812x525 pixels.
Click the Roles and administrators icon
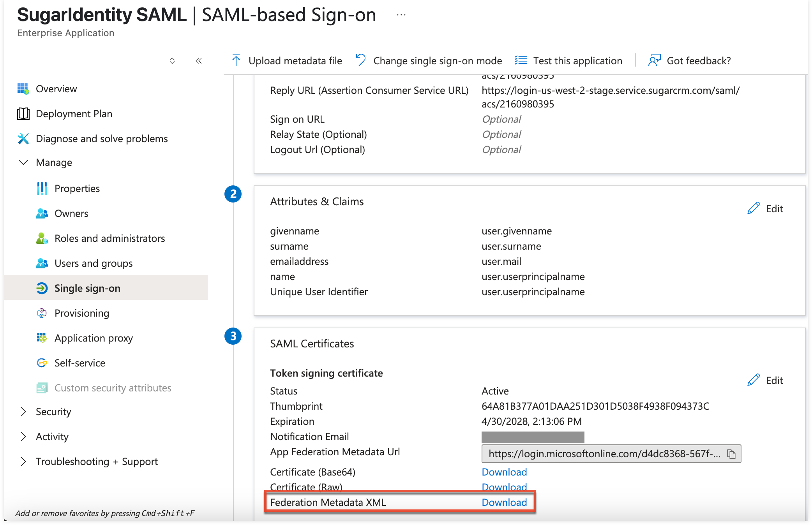click(x=42, y=238)
